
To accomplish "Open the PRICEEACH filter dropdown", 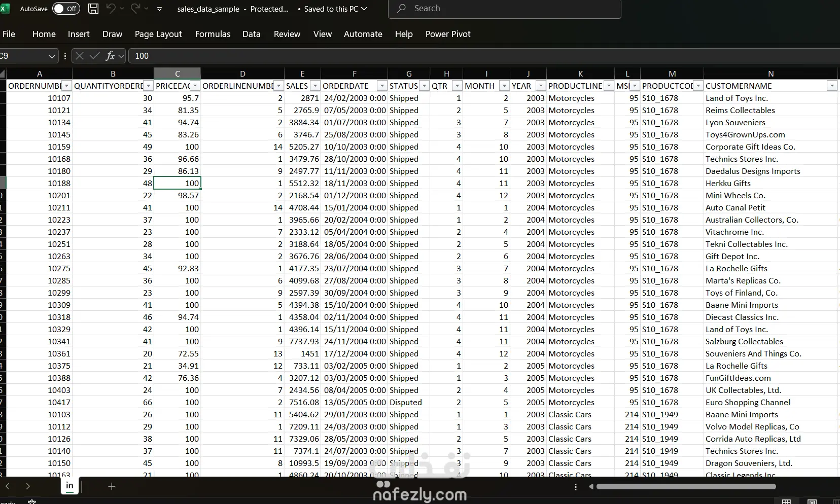I will [x=195, y=86].
